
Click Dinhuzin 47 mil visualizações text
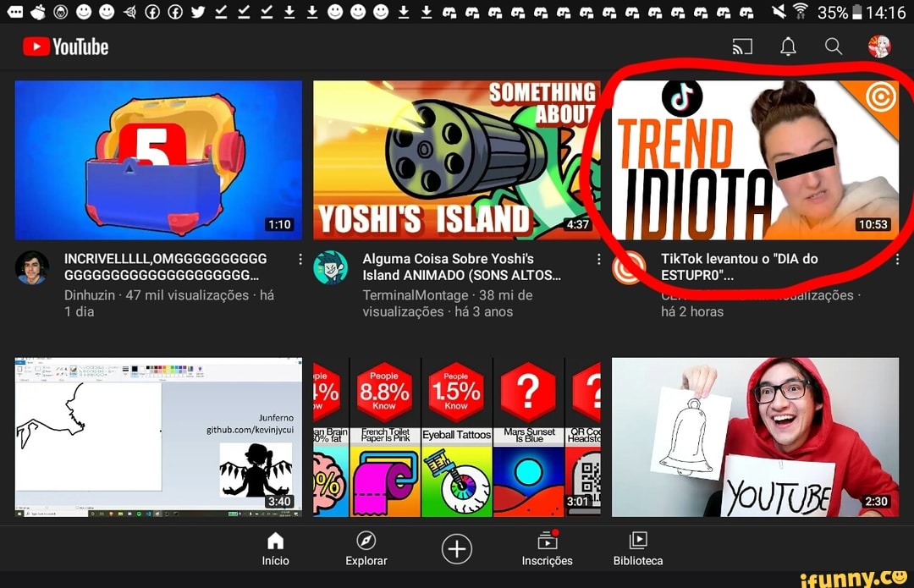coord(169,303)
